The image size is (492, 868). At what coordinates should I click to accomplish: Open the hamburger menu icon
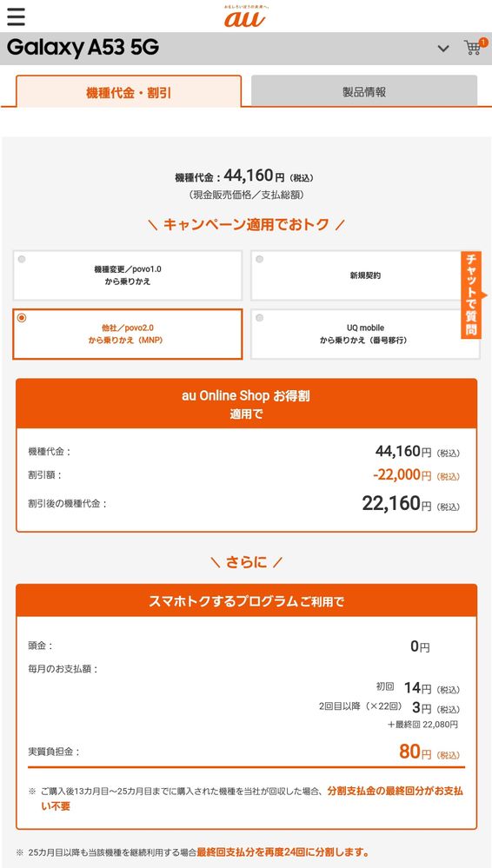coord(16,17)
